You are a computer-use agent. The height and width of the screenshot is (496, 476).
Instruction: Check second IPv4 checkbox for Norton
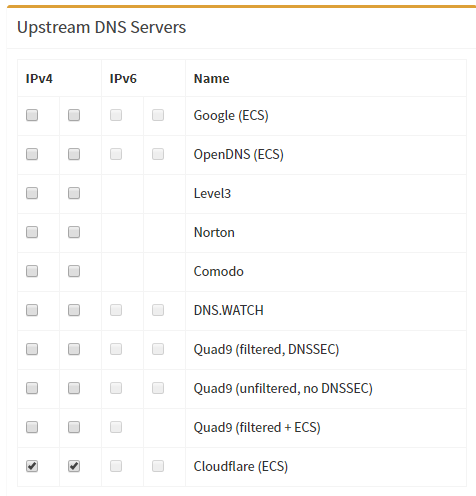[74, 232]
